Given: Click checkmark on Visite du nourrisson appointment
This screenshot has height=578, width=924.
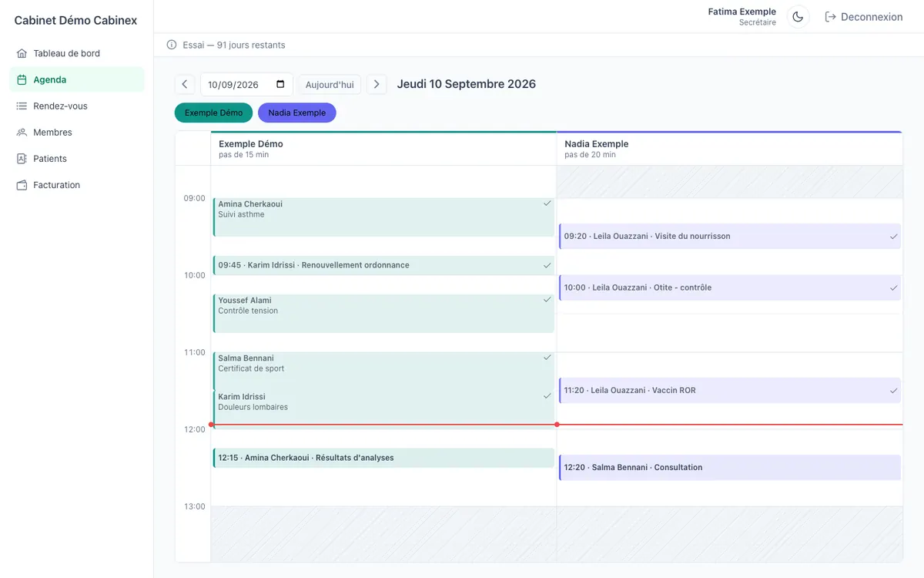Looking at the screenshot, I should tap(894, 237).
